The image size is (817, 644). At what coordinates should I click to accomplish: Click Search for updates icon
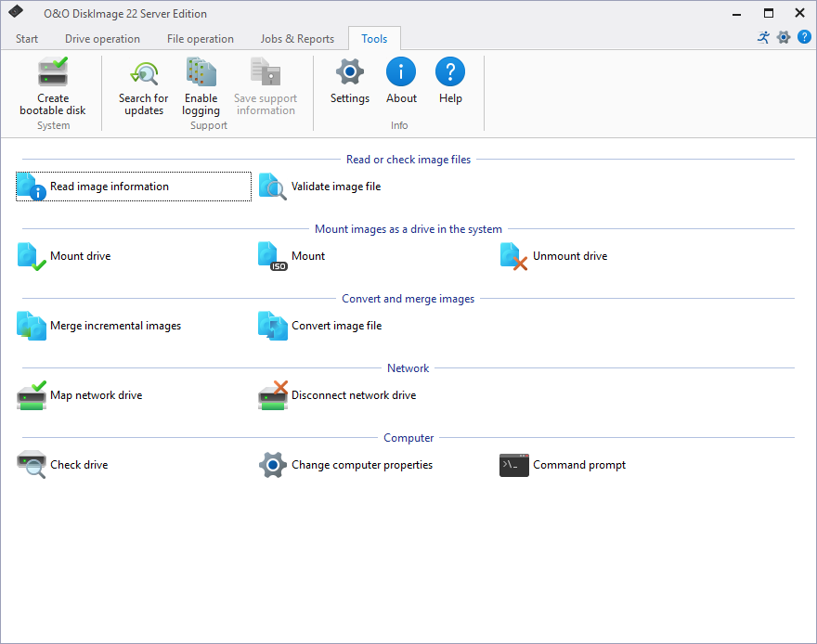(144, 73)
